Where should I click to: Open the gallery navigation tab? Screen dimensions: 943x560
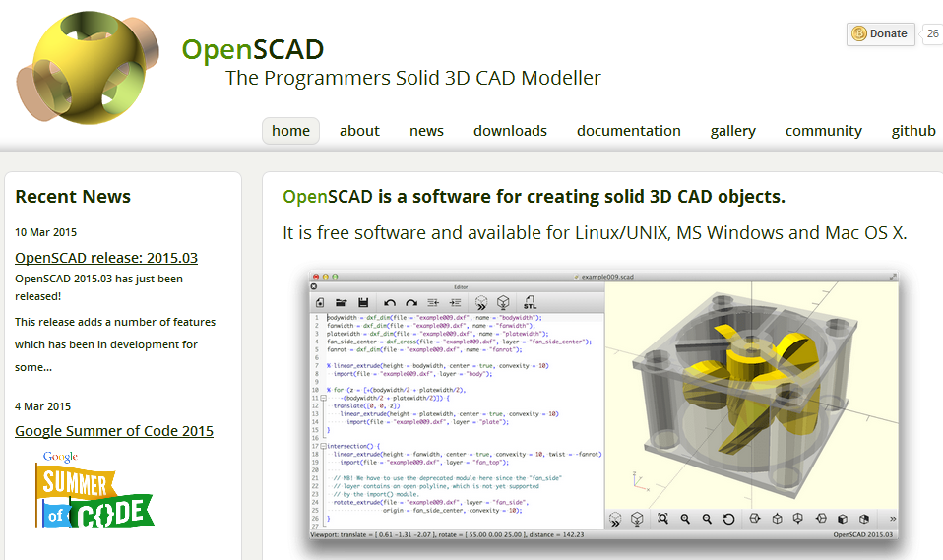(x=732, y=131)
